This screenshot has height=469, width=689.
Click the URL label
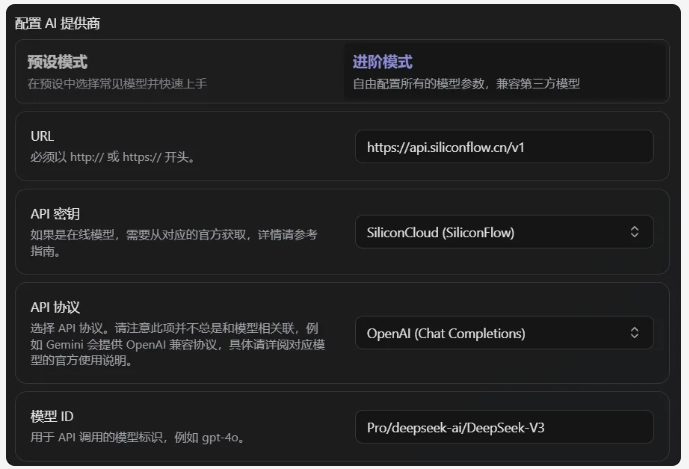(x=42, y=136)
